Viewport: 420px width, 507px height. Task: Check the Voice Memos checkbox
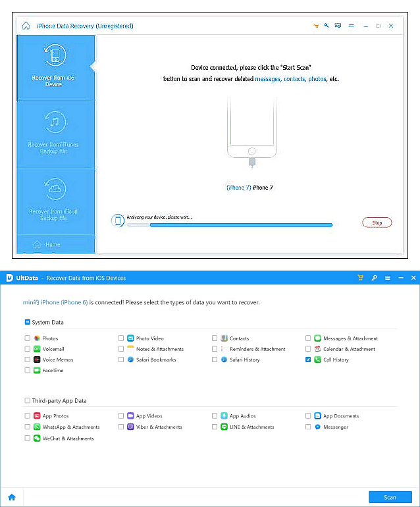pos(28,360)
